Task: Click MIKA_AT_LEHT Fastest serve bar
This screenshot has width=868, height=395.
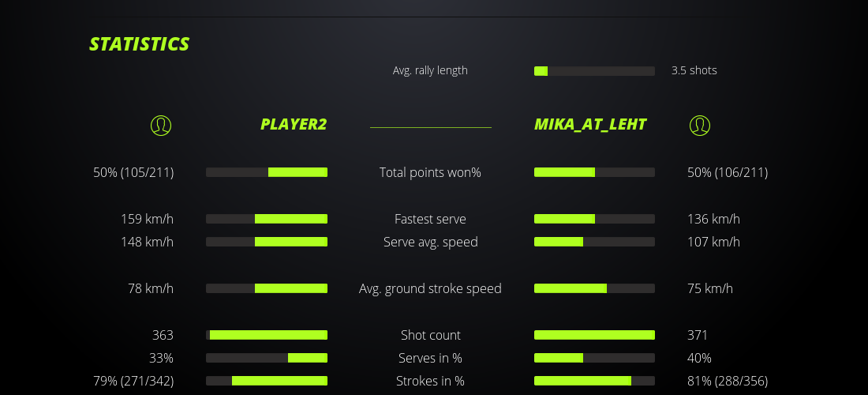Action: [594, 219]
